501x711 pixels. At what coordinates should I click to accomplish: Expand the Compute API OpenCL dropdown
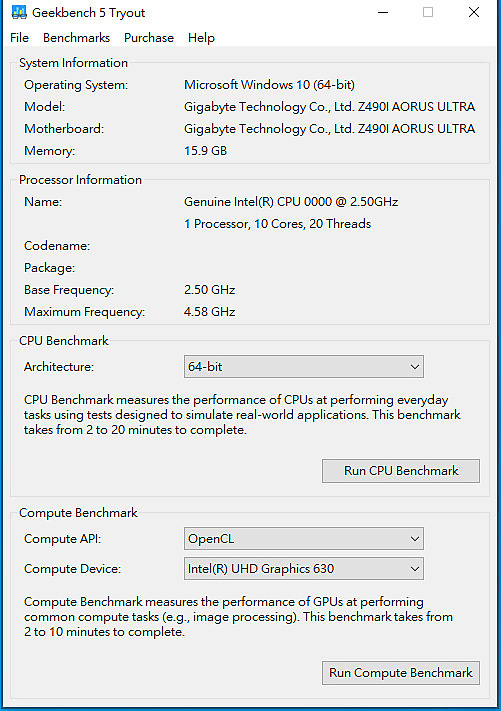[304, 539]
